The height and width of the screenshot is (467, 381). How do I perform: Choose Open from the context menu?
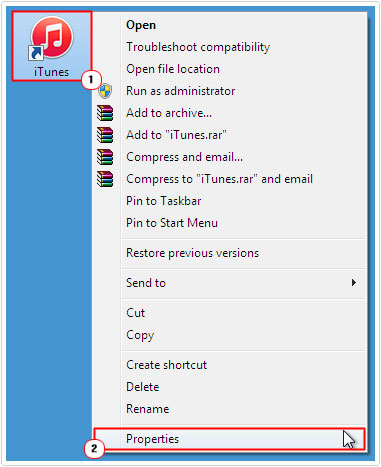[230, 25]
